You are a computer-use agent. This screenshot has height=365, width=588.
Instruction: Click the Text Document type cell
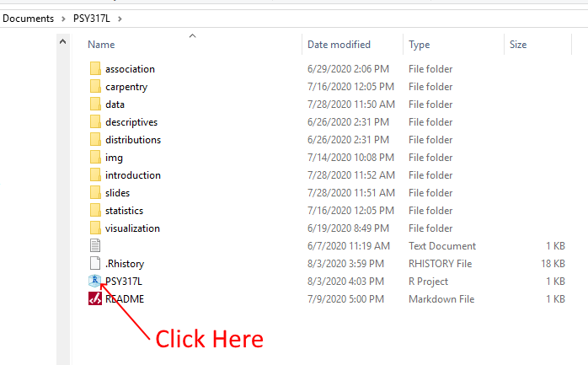click(442, 246)
